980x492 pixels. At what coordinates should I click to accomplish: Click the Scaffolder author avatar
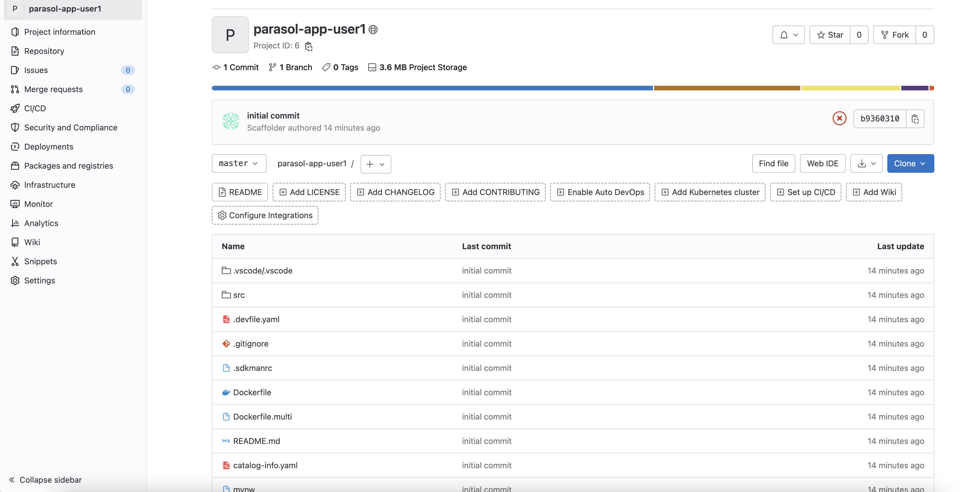[x=231, y=121]
